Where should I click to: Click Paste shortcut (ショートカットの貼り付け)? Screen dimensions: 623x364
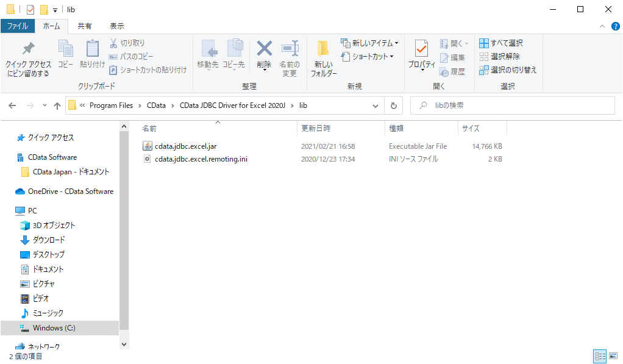coord(148,70)
